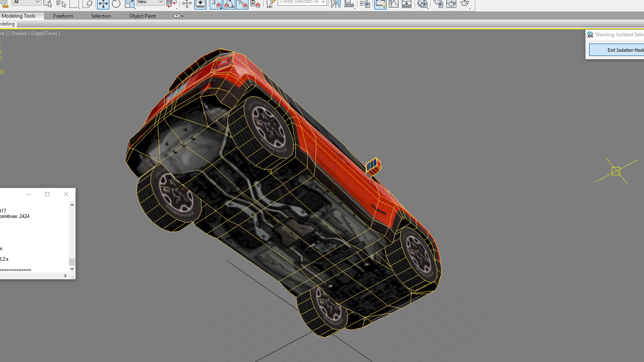Select the Move transform tool
Image resolution: width=644 pixels, height=362 pixels.
pyautogui.click(x=103, y=4)
